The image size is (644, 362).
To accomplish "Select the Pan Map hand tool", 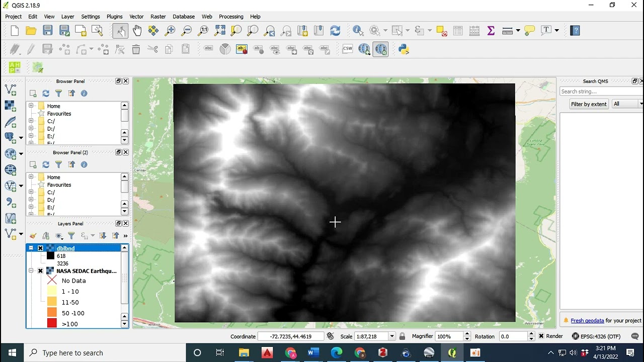I will click(x=137, y=31).
